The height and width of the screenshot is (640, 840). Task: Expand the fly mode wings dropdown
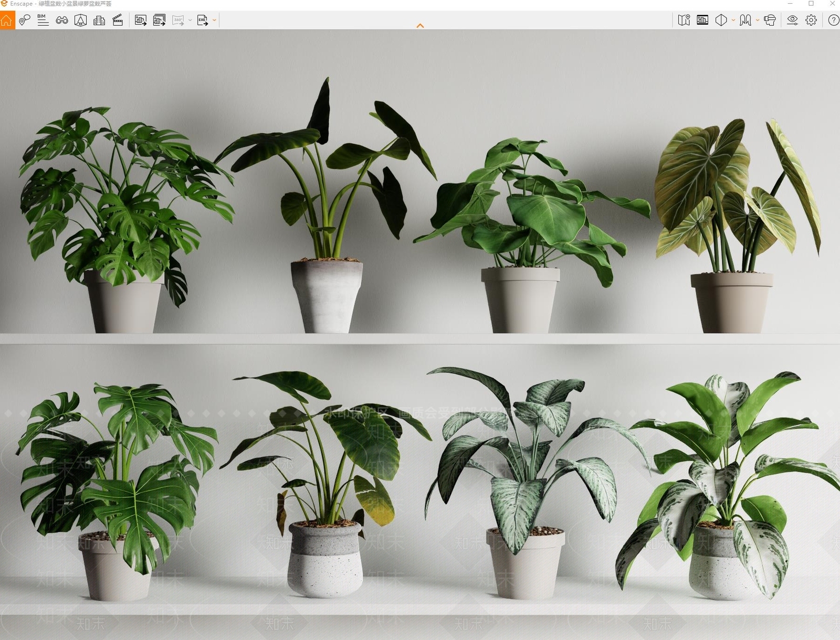(758, 20)
